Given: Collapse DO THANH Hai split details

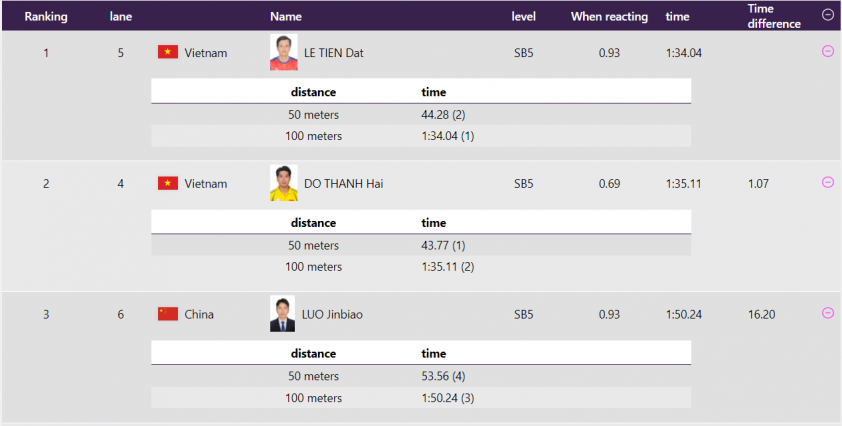Looking at the screenshot, I should [x=827, y=182].
